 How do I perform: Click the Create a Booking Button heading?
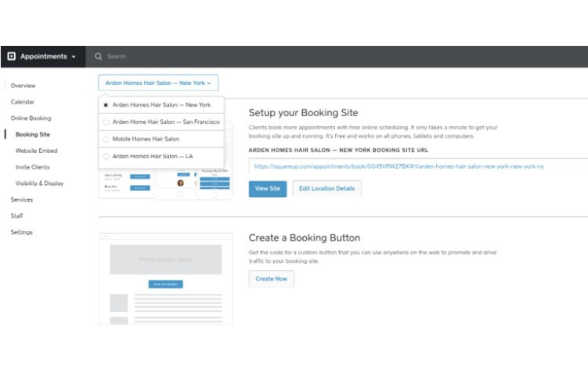pyautogui.click(x=304, y=238)
